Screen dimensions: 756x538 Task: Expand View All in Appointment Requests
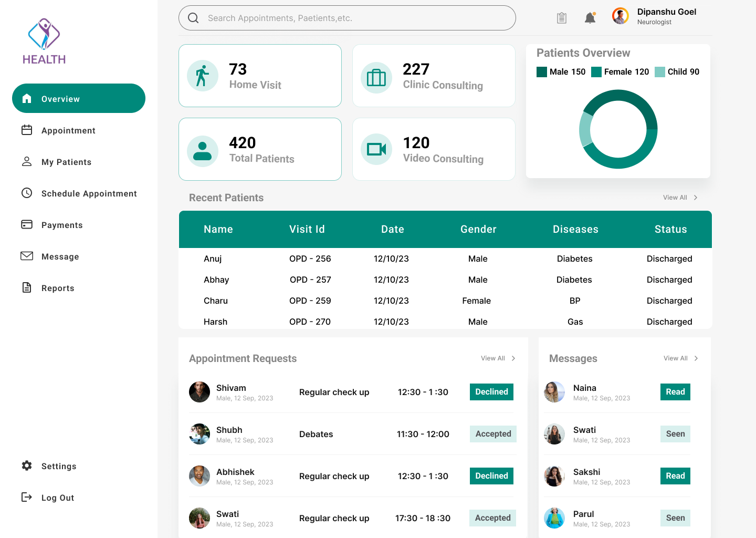(x=494, y=358)
